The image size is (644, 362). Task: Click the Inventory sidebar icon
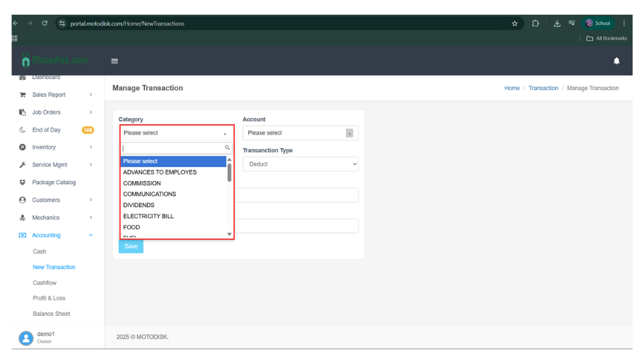(23, 147)
